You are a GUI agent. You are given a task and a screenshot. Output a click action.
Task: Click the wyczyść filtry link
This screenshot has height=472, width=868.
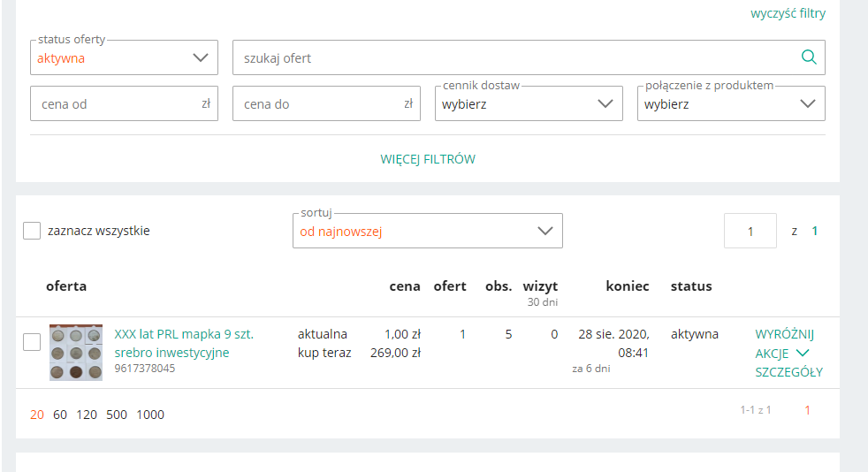click(x=788, y=13)
